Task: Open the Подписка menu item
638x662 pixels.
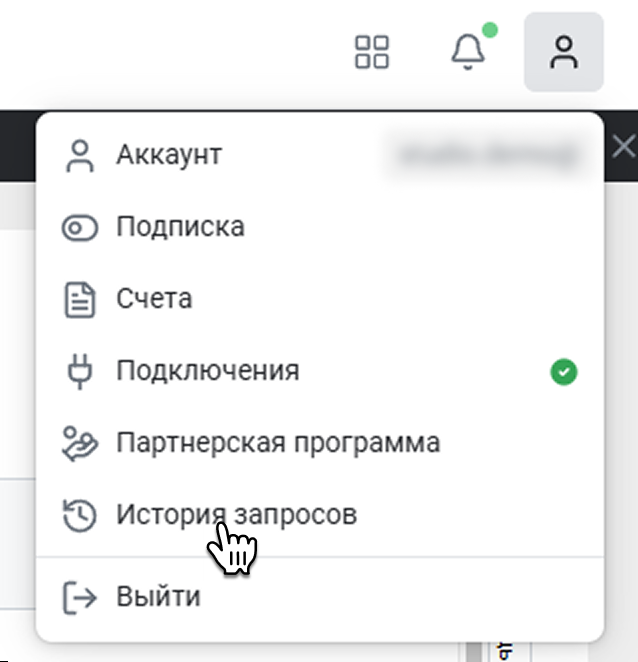Action: point(180,227)
